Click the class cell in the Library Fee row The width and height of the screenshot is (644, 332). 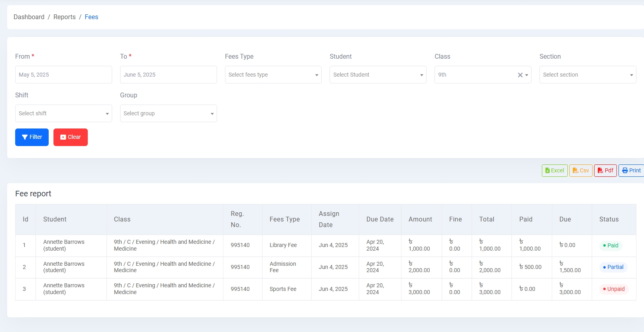[x=164, y=245]
